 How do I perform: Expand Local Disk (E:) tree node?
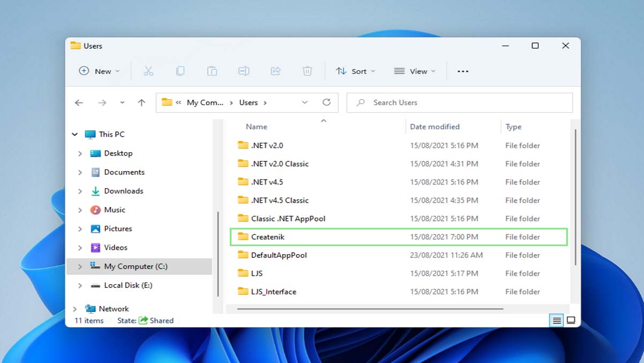80,286
